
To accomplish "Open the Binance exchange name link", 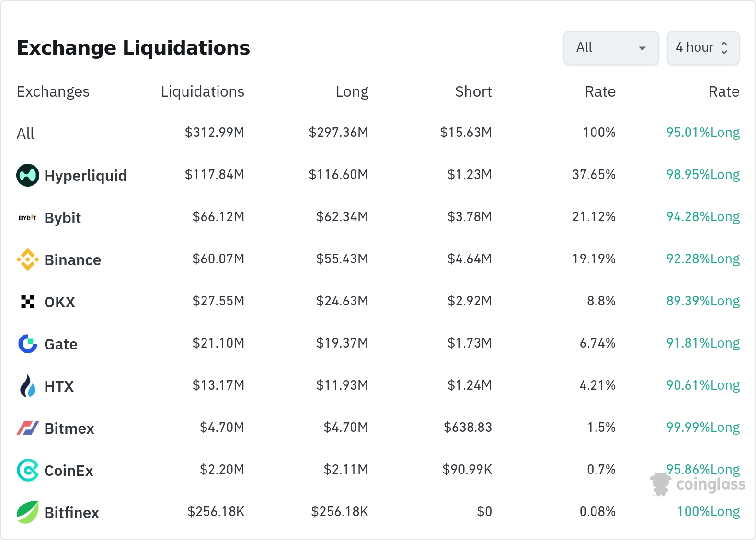I will [x=72, y=260].
